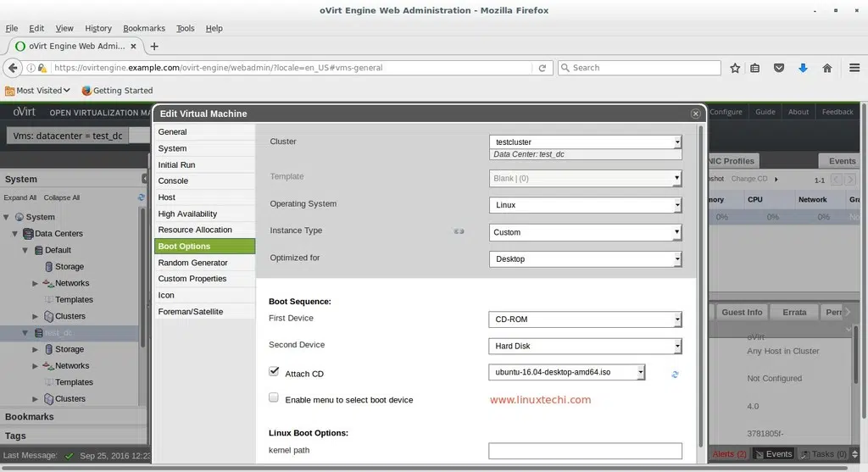Click the Pocket icon in toolbar
The width and height of the screenshot is (868, 472).
coord(779,68)
